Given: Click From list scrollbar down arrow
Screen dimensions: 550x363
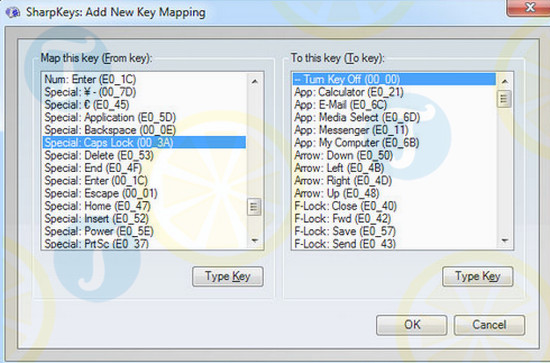Looking at the screenshot, I should 255,241.
